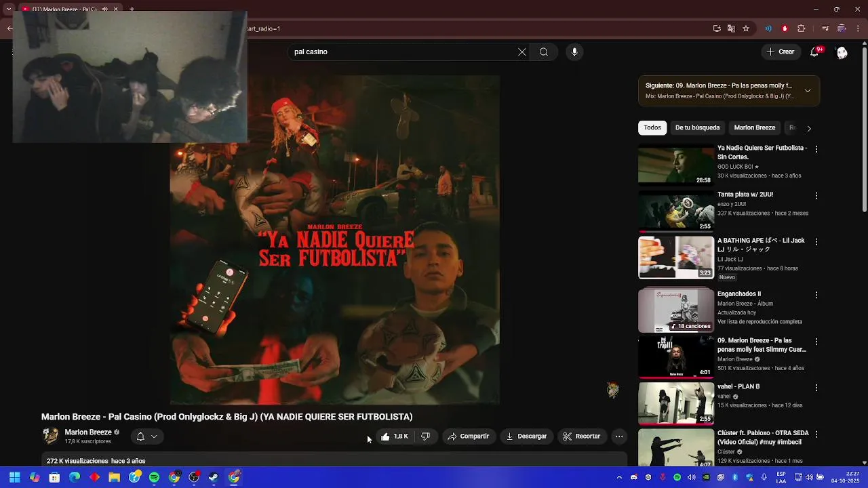Open Microsoft Store from the taskbar
The width and height of the screenshot is (868, 488).
point(54,477)
